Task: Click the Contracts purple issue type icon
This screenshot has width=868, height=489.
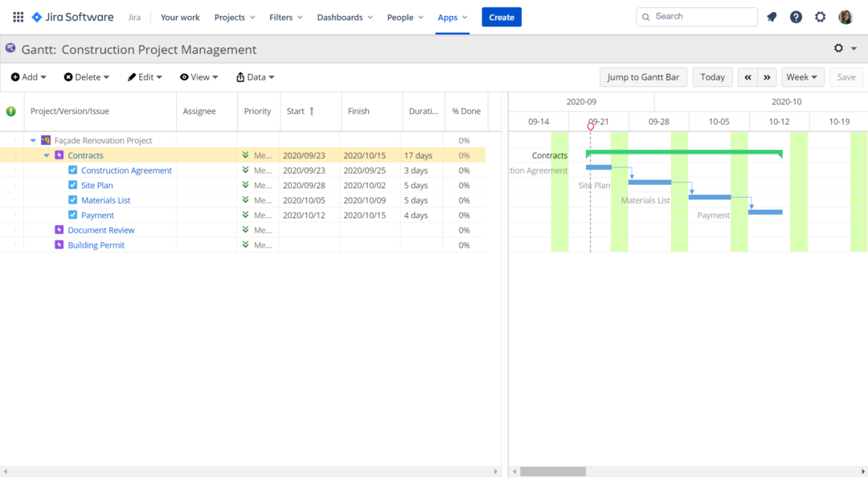Action: click(58, 154)
